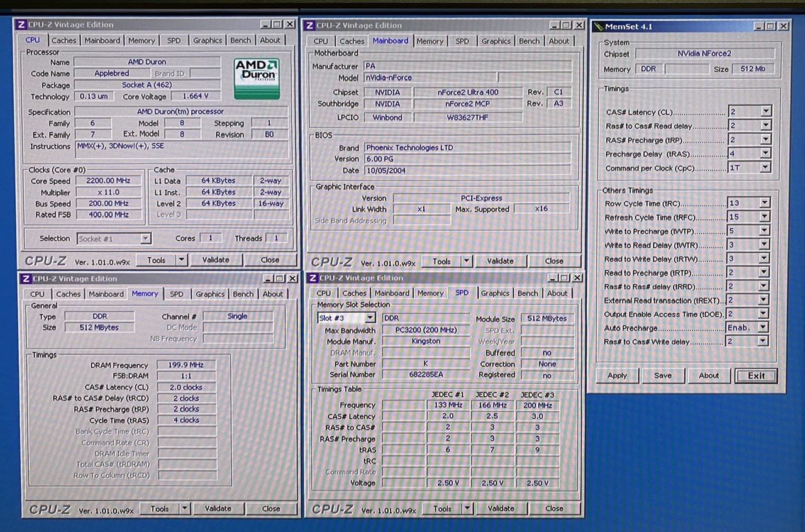The image size is (805, 532).
Task: Click Tools button in the Memory window
Action: [159, 509]
